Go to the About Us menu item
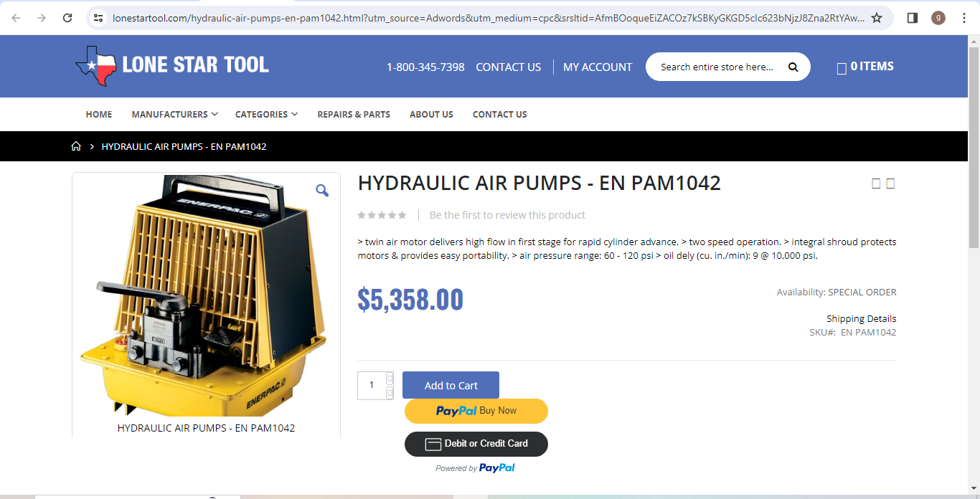This screenshot has width=980, height=499. [431, 114]
